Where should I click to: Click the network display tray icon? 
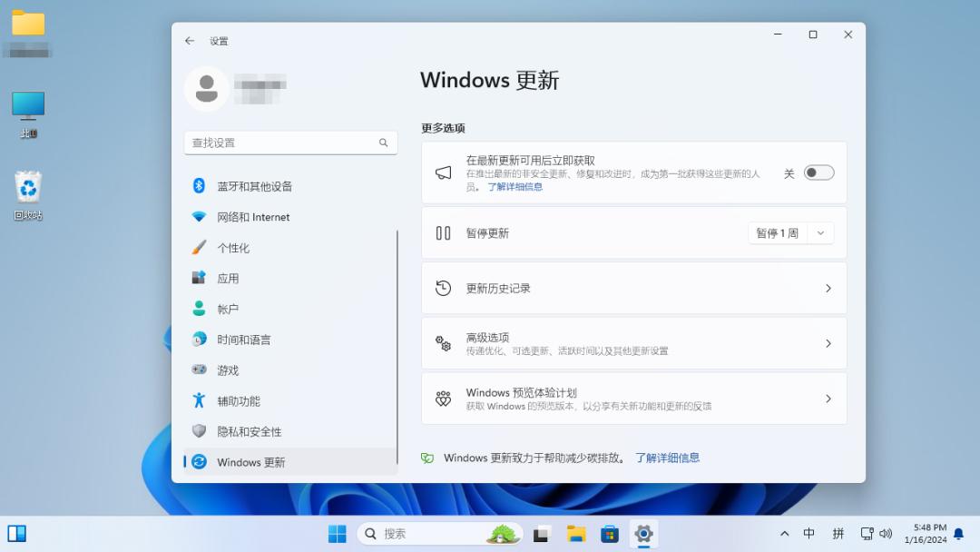(867, 533)
